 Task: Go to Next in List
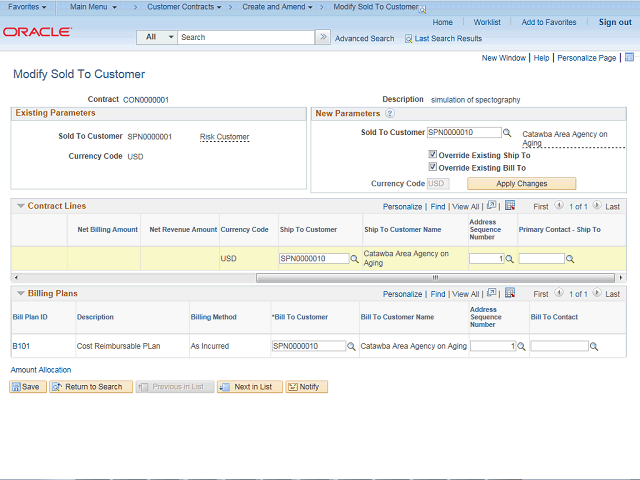pyautogui.click(x=250, y=387)
